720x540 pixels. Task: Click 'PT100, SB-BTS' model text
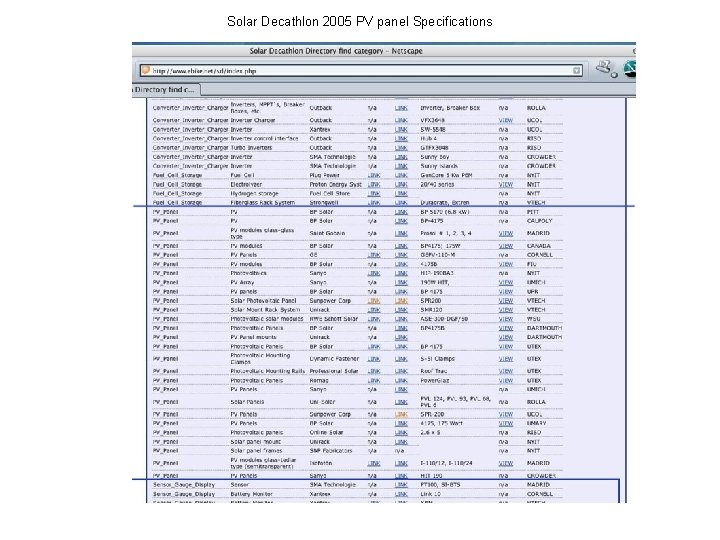[440, 485]
